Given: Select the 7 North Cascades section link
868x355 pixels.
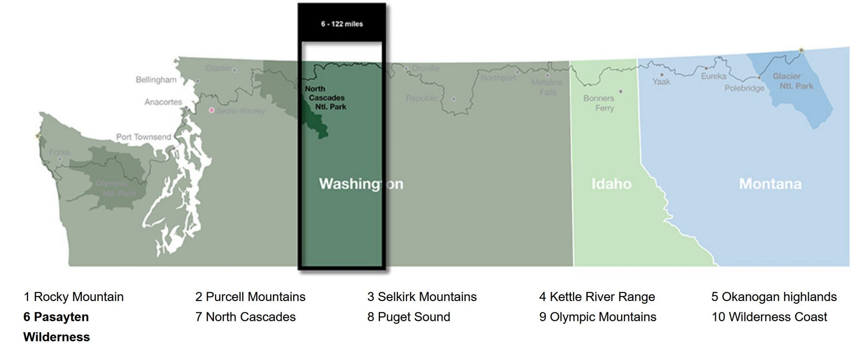Looking at the screenshot, I should click(x=245, y=317).
